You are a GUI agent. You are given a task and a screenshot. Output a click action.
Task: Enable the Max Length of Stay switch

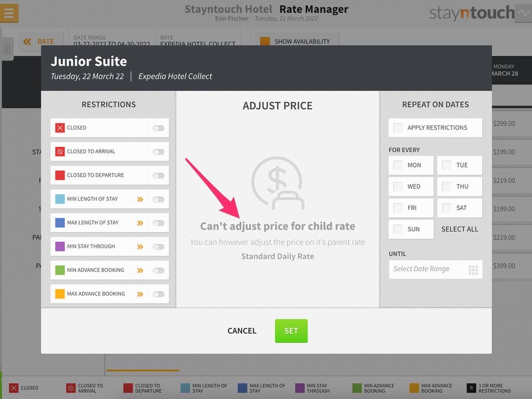tap(158, 223)
